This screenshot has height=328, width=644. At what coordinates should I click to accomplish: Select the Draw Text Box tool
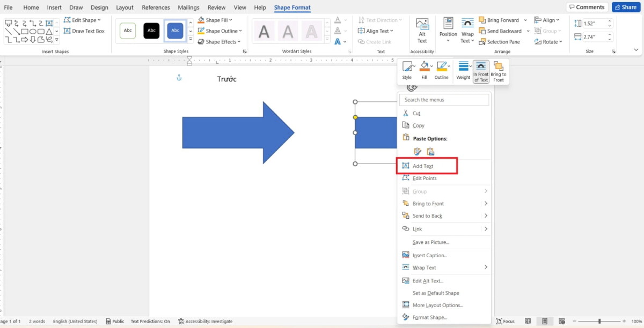(84, 31)
